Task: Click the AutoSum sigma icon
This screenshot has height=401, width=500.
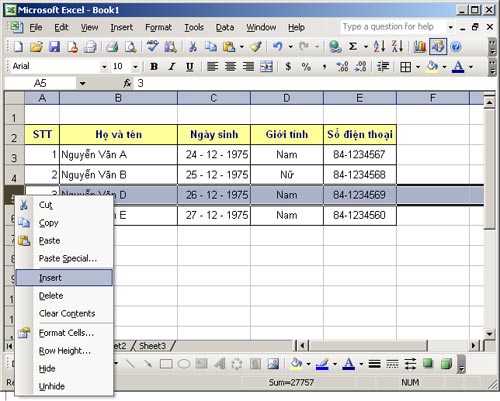Action: (x=353, y=47)
